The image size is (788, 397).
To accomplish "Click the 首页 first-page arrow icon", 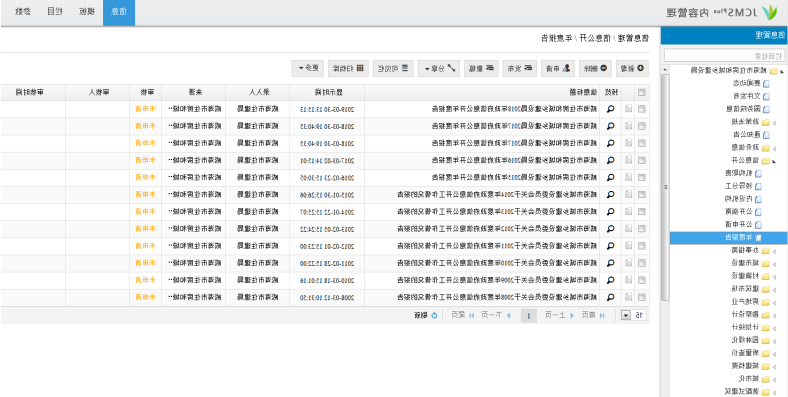I will 602,315.
